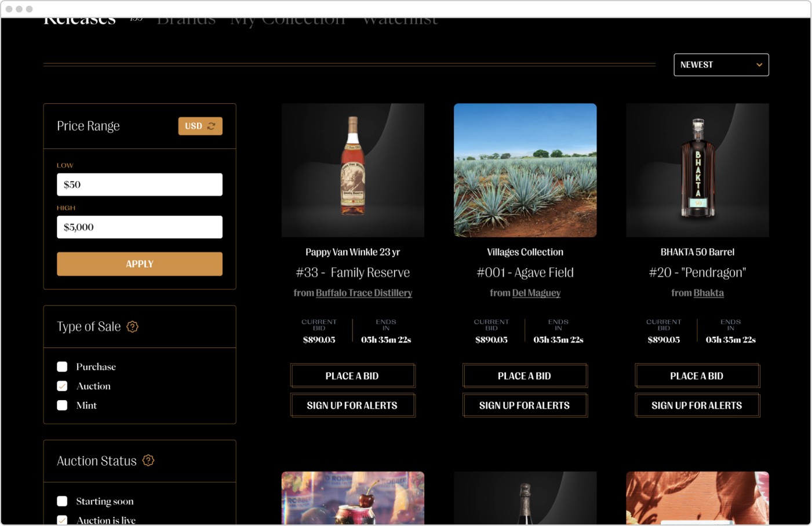The image size is (812, 526).
Task: Open the cherry cocktail image in second row
Action: pos(353,498)
